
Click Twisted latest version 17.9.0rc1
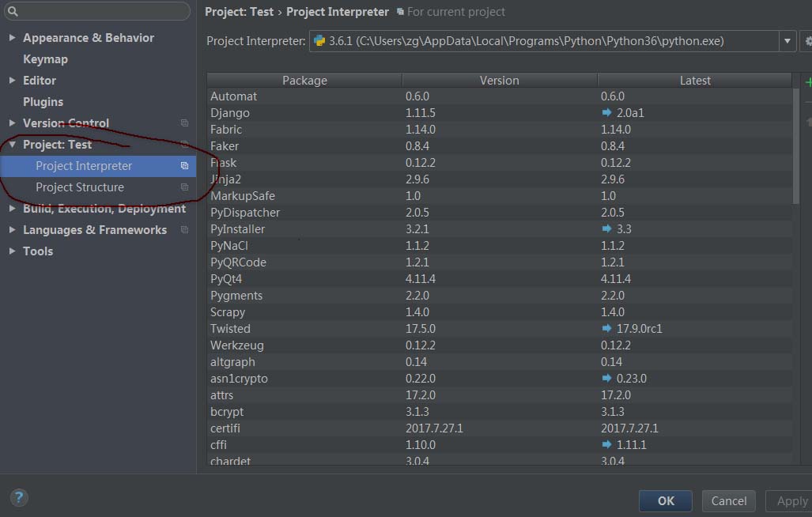639,328
